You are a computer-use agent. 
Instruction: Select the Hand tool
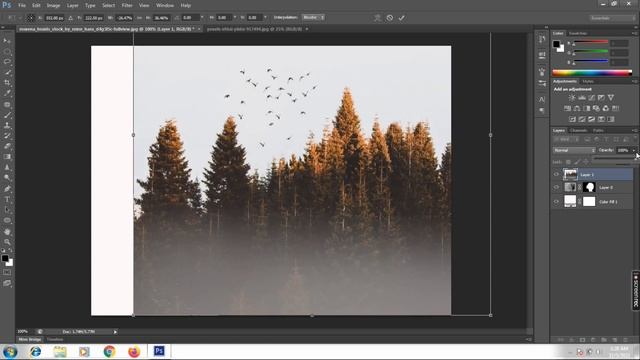[7, 231]
